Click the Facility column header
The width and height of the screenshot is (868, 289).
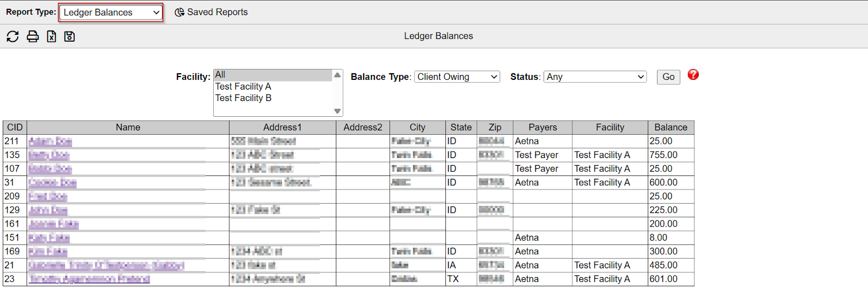tap(610, 127)
